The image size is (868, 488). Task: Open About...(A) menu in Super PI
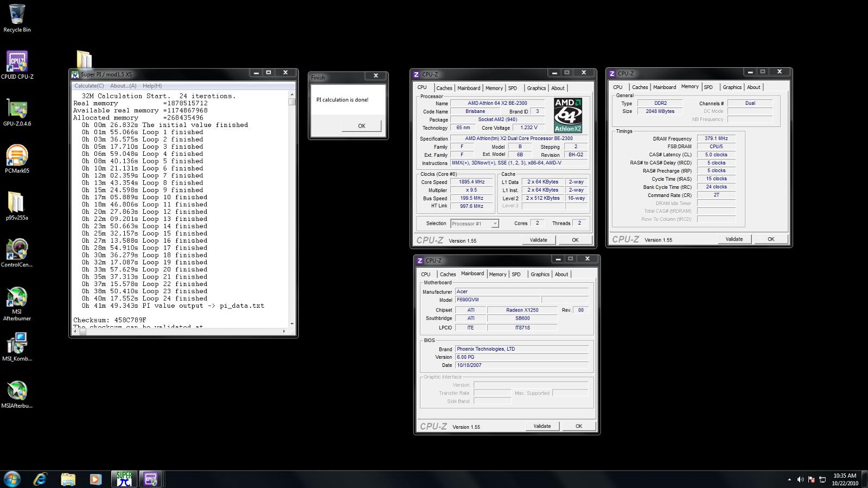[x=123, y=86]
